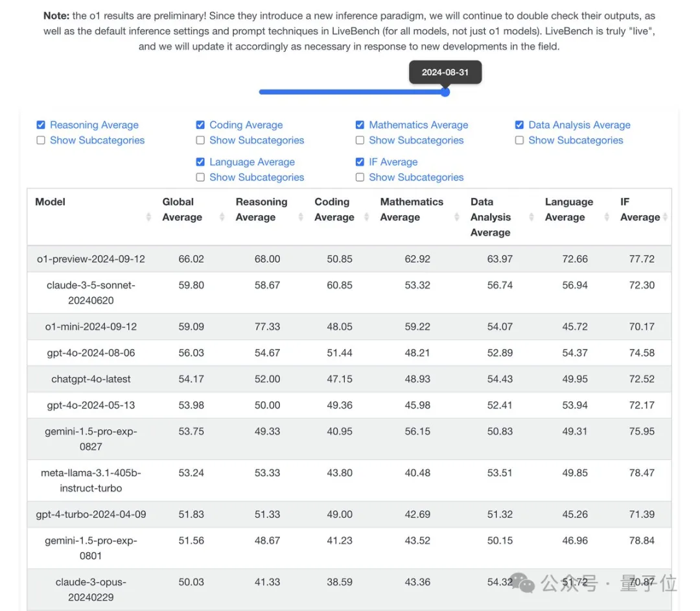Show Subcategories under Language Average
700x611 pixels.
(200, 178)
